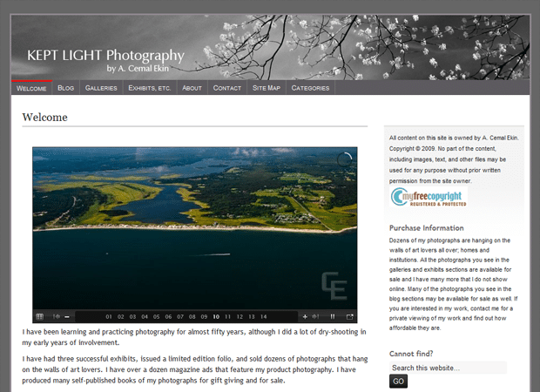Open the Blog menu item
This screenshot has width=540, height=392.
tap(66, 88)
